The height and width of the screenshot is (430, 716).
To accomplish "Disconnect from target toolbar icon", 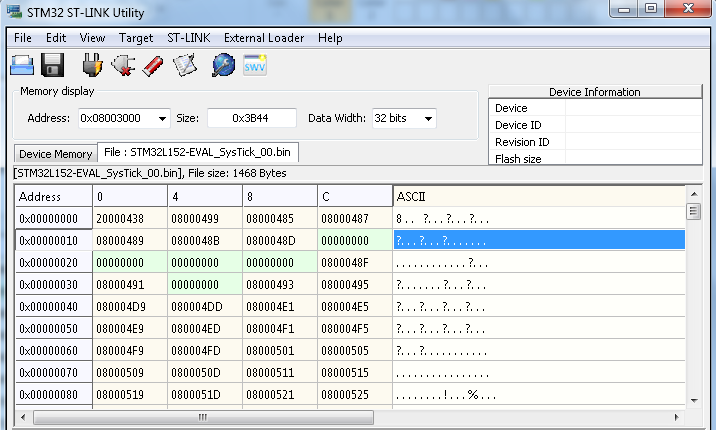I will [x=123, y=65].
